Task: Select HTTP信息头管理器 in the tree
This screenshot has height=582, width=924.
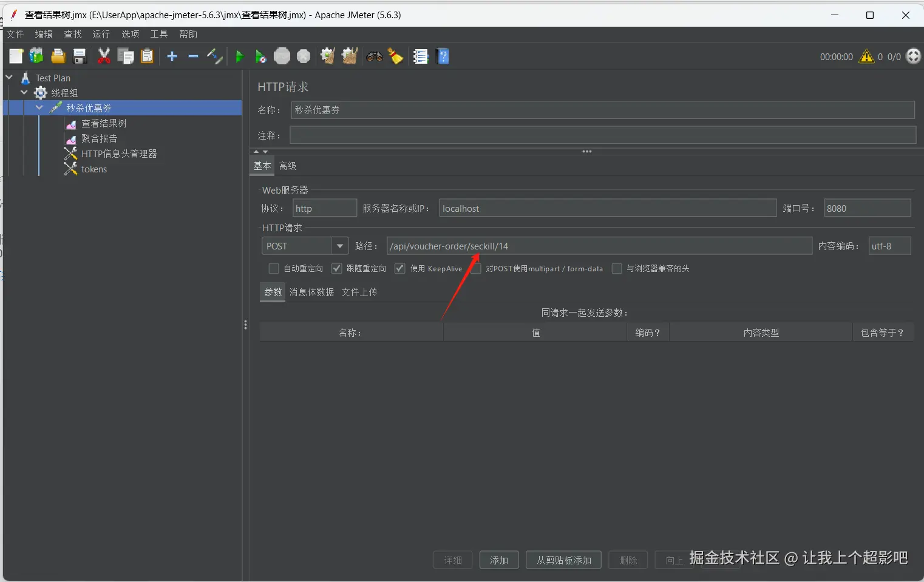Action: point(119,154)
